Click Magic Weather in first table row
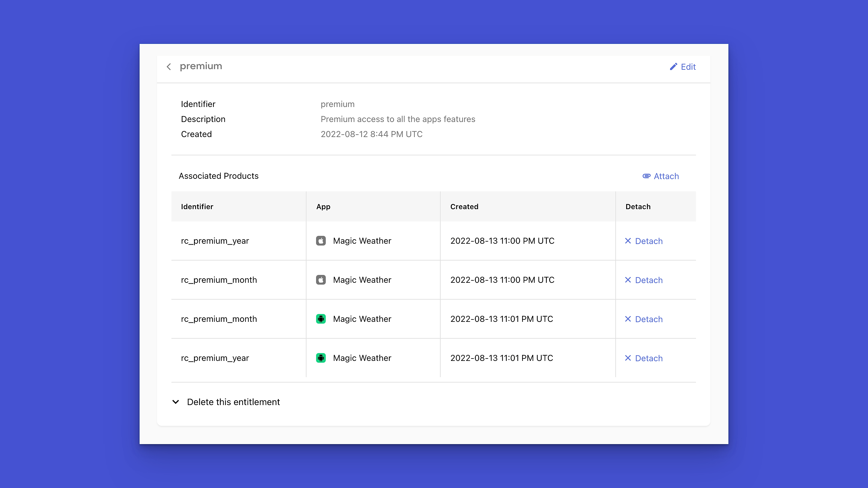 coord(362,241)
